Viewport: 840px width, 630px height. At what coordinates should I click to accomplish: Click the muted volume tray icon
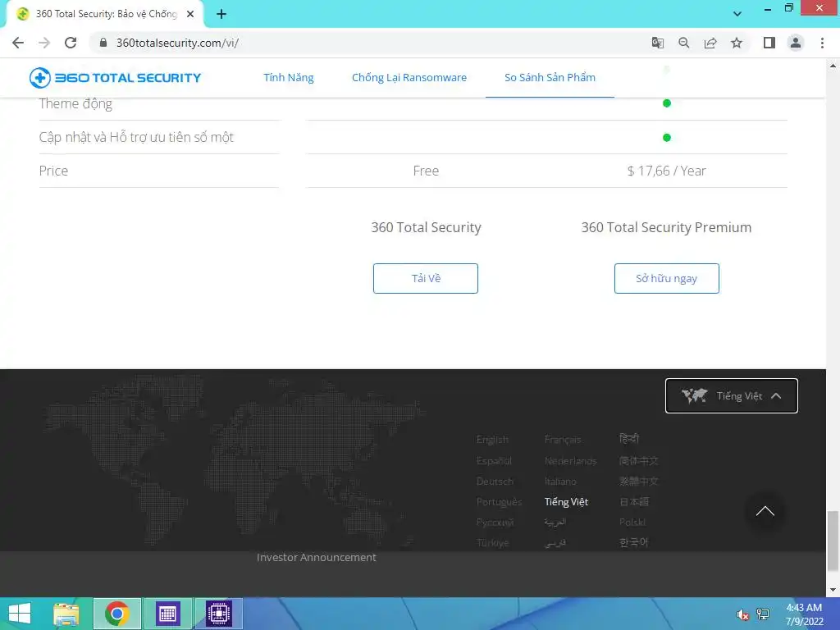pyautogui.click(x=742, y=615)
